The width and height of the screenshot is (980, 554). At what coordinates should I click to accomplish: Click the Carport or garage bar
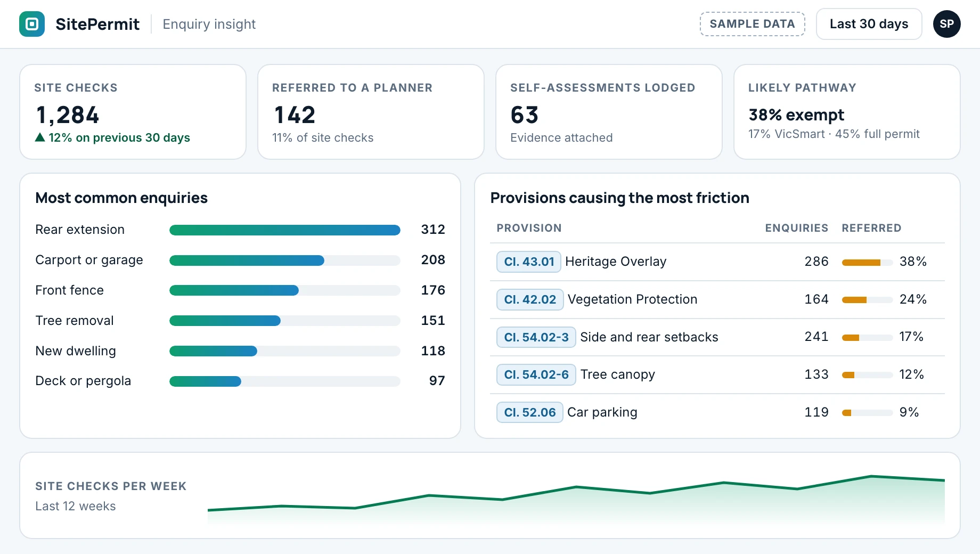(x=285, y=260)
